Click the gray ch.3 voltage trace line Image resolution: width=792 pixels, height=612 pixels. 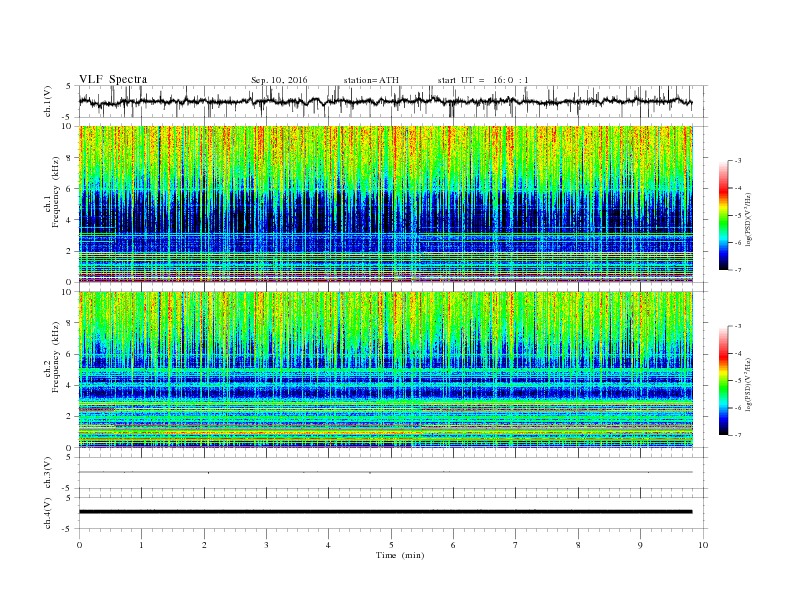[386, 472]
